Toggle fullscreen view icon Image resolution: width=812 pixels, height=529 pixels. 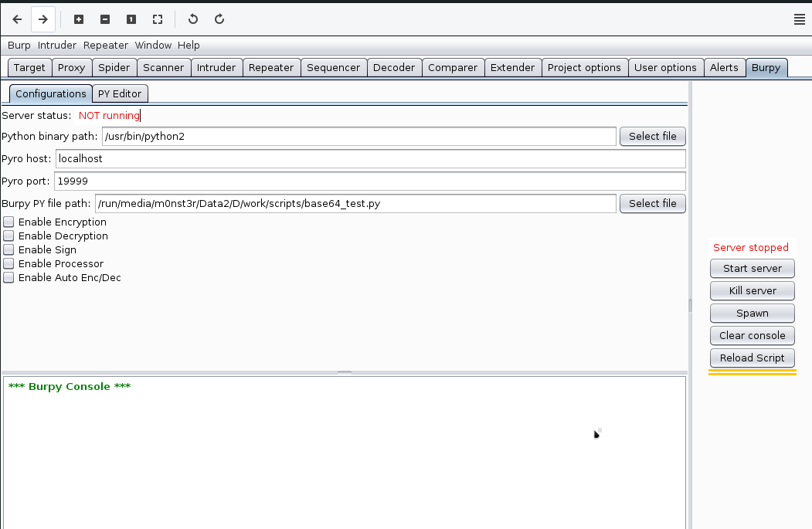click(x=158, y=19)
